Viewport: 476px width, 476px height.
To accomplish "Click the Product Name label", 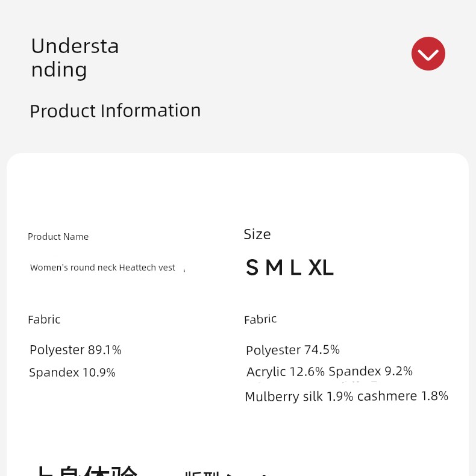I will [58, 236].
